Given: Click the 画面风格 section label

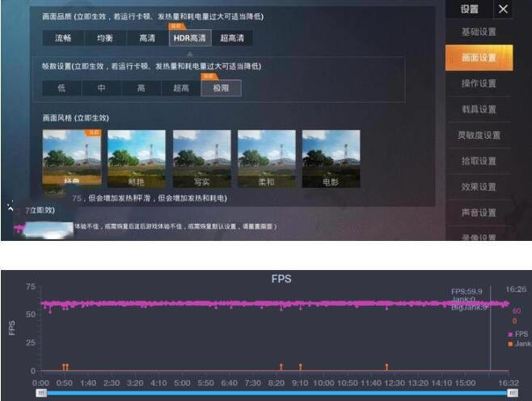Looking at the screenshot, I should tap(75, 118).
